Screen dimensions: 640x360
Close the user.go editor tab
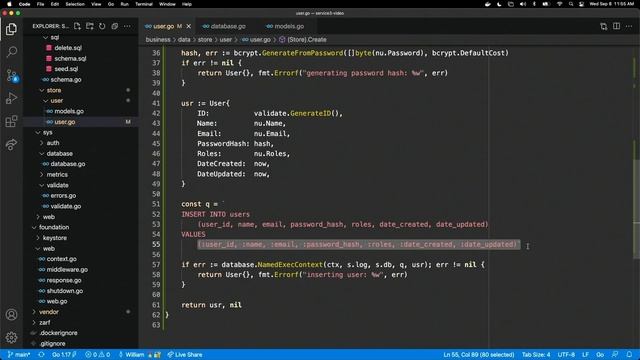tap(189, 26)
